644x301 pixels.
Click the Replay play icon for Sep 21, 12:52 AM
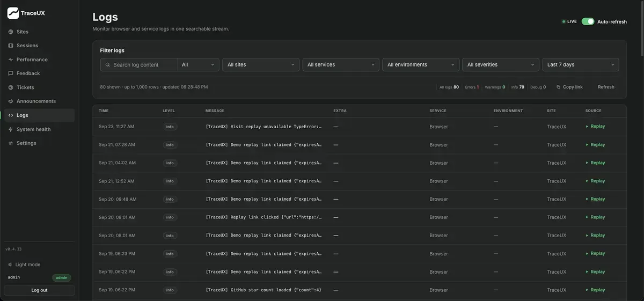(x=587, y=181)
